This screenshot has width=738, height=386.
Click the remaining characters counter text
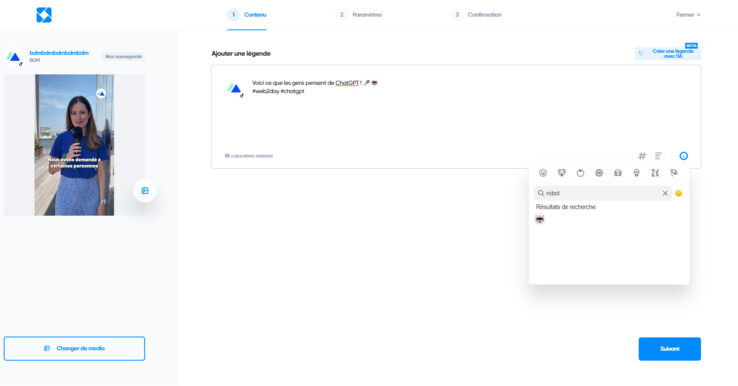pos(249,156)
